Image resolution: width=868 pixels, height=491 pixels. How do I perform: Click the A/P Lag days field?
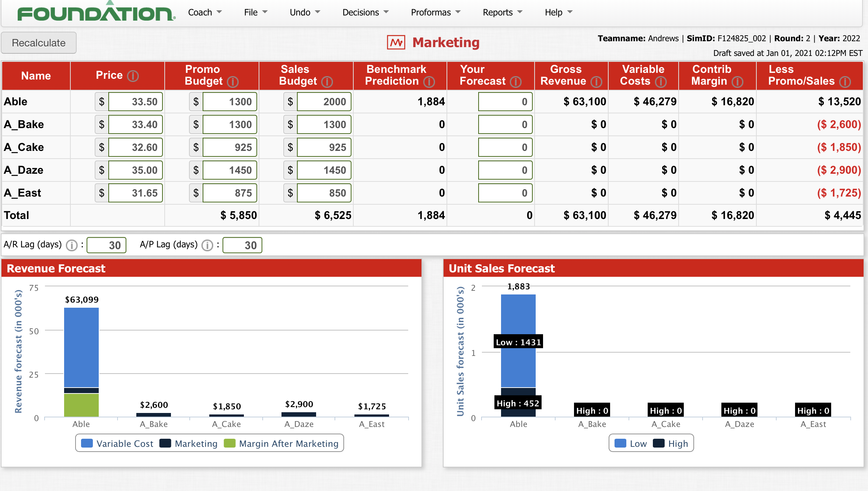pyautogui.click(x=242, y=245)
